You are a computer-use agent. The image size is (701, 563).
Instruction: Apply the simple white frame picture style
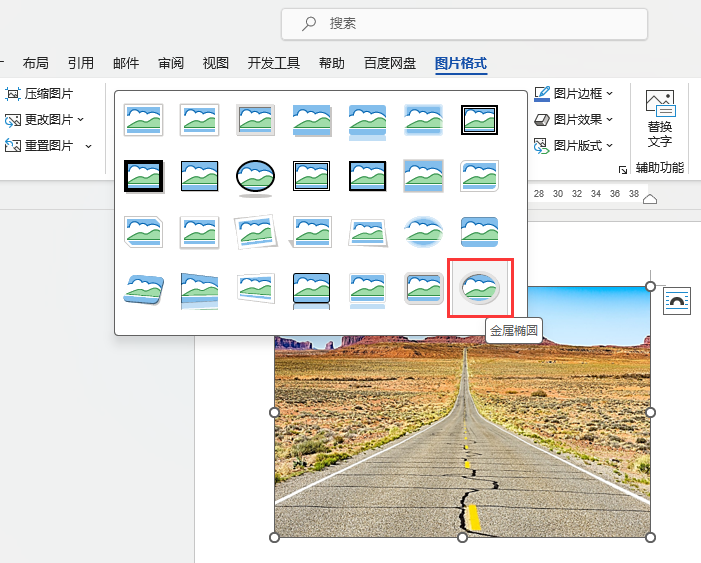(x=144, y=120)
